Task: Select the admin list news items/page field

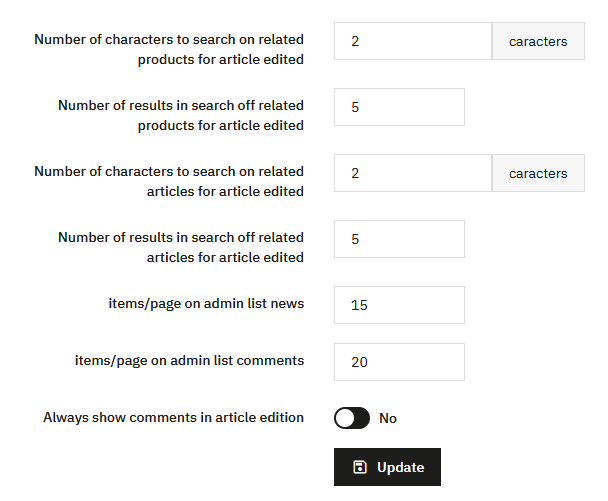Action: pos(399,305)
